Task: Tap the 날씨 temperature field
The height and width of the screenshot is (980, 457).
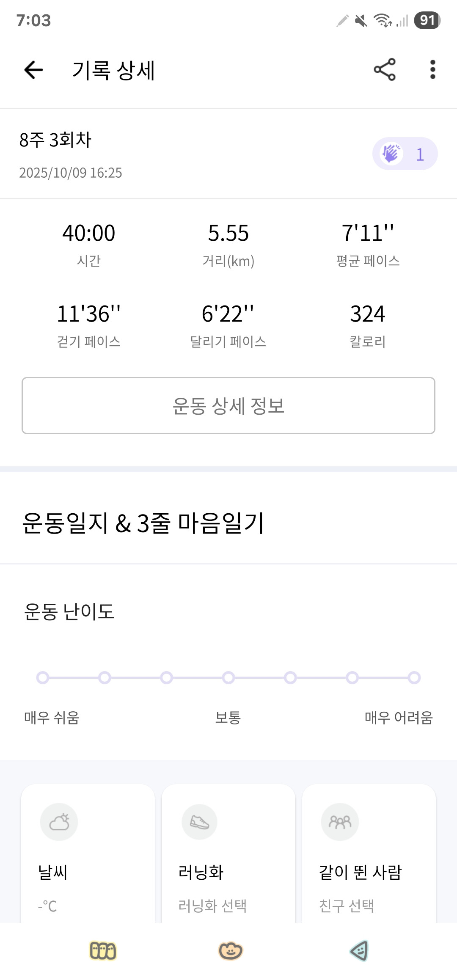Action: [47, 906]
